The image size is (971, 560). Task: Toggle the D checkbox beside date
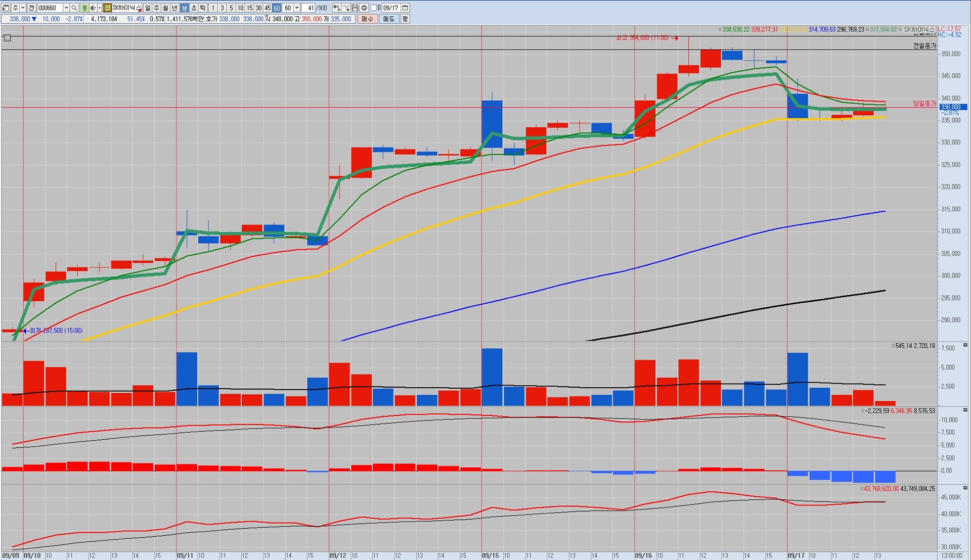tap(374, 8)
